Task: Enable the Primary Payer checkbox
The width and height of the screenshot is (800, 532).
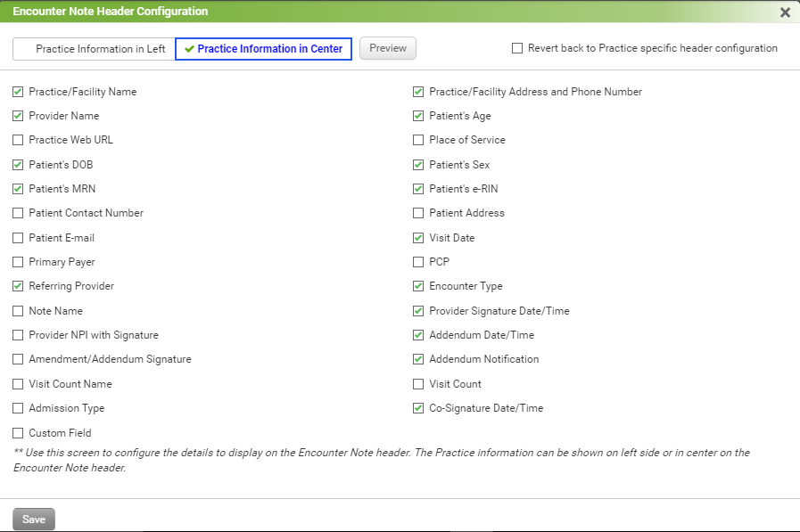Action: (x=18, y=262)
